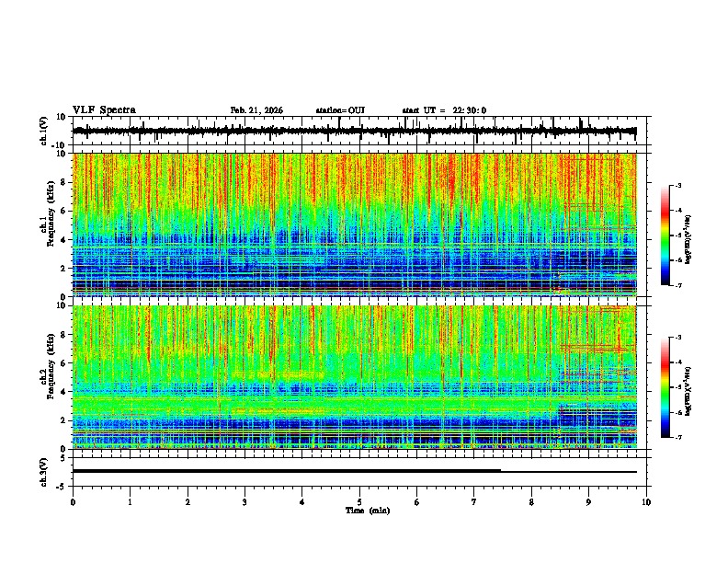Click the "6" kHz tick on ch.2 frequency axis
This screenshot has height=563, width=728.
tap(63, 363)
